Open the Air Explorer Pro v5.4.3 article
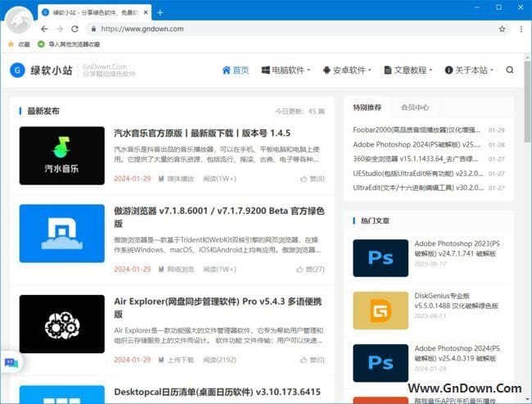The height and width of the screenshot is (404, 532). point(218,307)
